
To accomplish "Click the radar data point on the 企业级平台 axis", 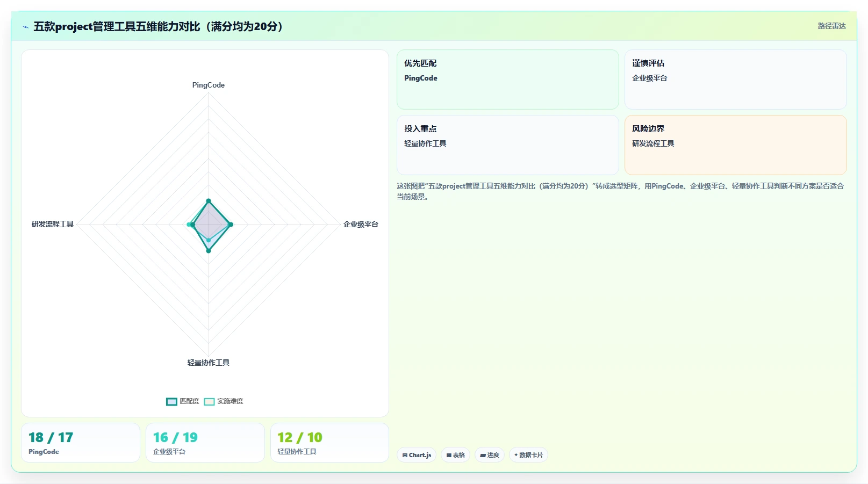I will 231,225.
